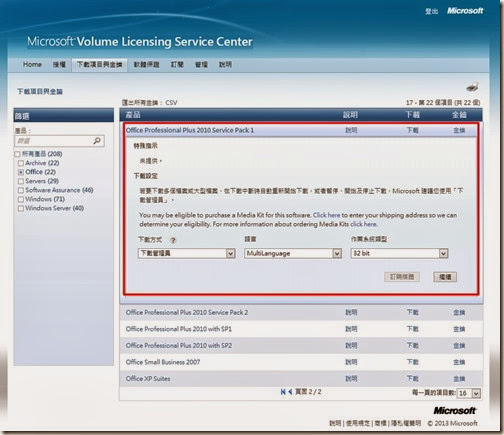Open the 32 bit operating system dropdown
This screenshot has height=435, width=504.
[399, 253]
